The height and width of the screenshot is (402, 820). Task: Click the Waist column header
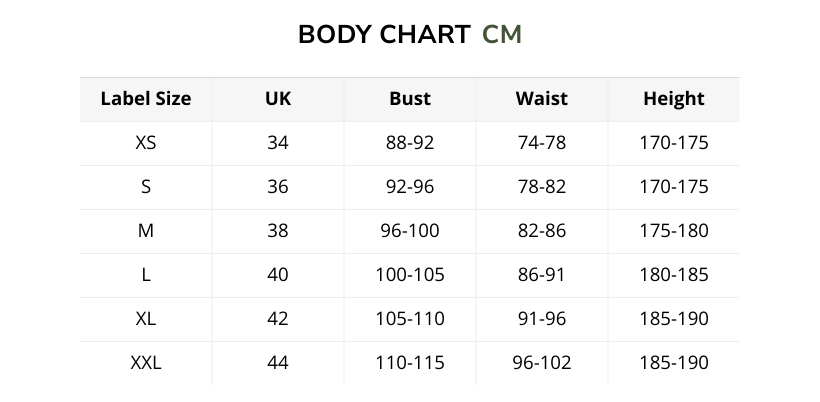(x=542, y=99)
